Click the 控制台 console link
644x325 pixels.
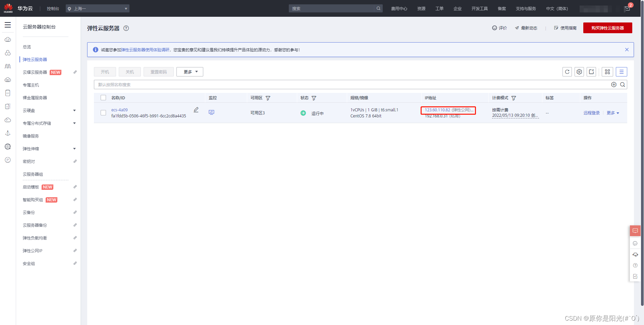pyautogui.click(x=53, y=9)
